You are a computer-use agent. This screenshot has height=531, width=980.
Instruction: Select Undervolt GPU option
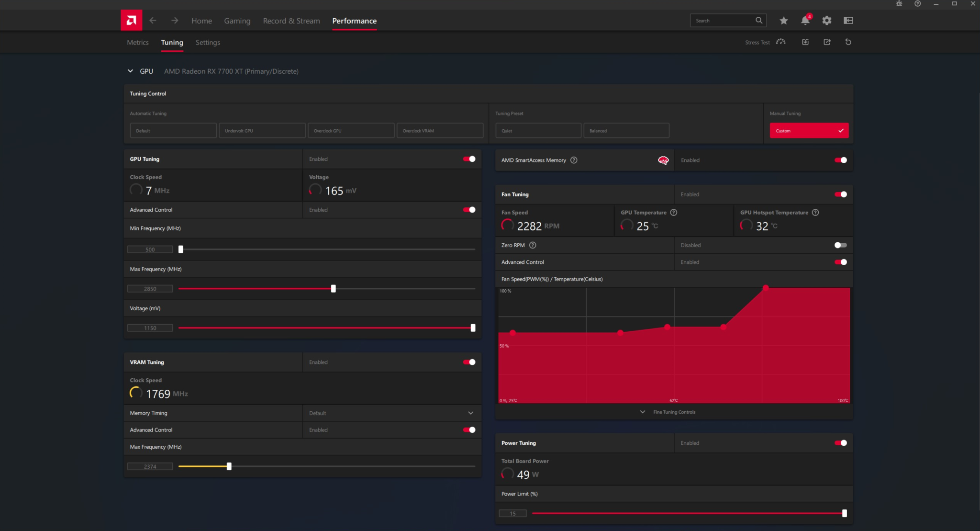point(262,131)
